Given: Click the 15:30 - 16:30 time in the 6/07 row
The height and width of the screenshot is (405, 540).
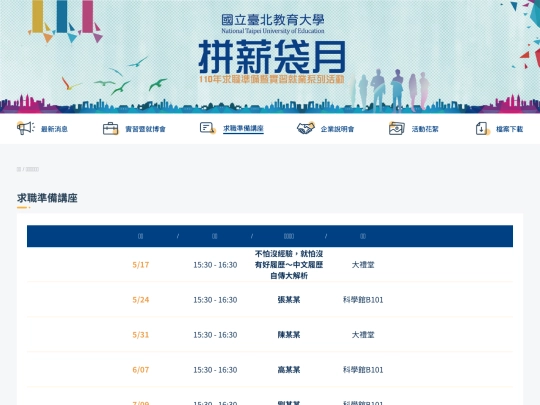Looking at the screenshot, I should pos(215,370).
